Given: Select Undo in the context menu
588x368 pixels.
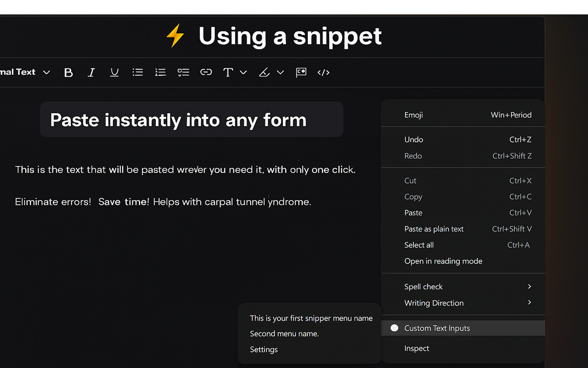Looking at the screenshot, I should point(463,139).
